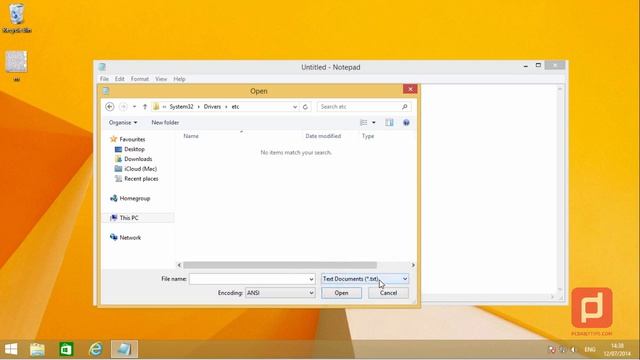Refresh the etc folder view
This screenshot has height=360, width=640.
(x=305, y=107)
